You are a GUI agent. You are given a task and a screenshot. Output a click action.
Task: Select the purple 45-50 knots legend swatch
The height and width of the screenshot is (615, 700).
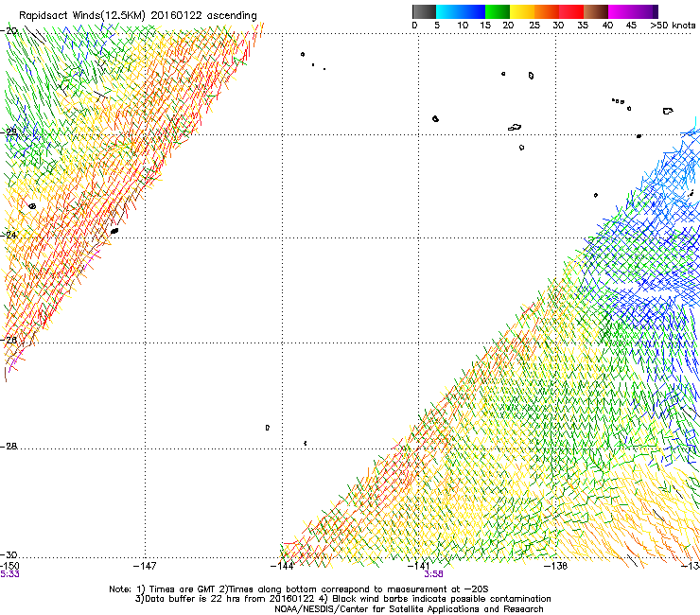point(645,11)
